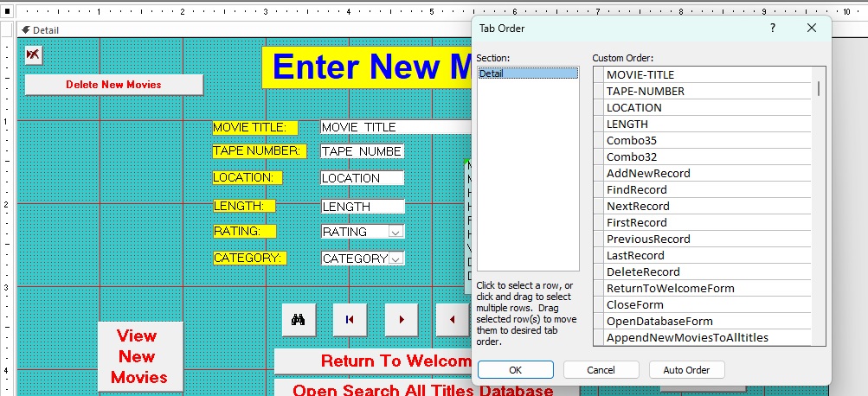Click the MOVIE_TITLE text box on form
The width and height of the screenshot is (868, 396).
pyautogui.click(x=395, y=127)
